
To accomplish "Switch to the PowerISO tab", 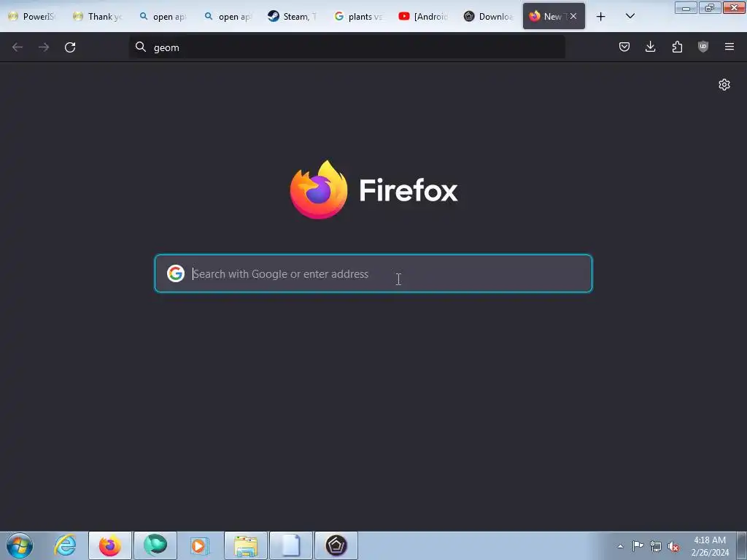I will tap(32, 16).
